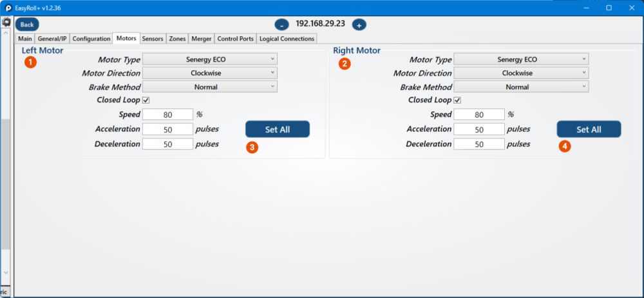The height and width of the screenshot is (298, 644).
Task: Switch to Control Ports tab
Action: [x=235, y=39]
